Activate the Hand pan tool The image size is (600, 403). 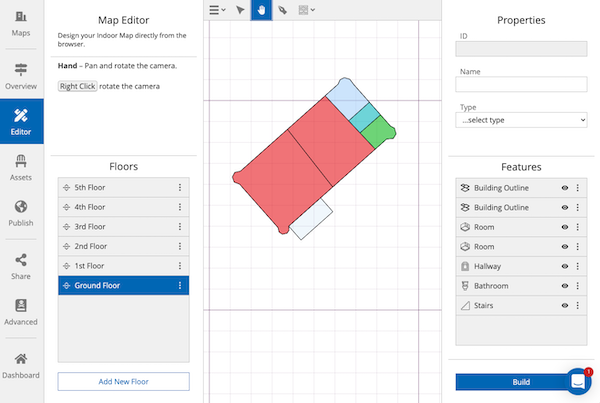pos(261,10)
